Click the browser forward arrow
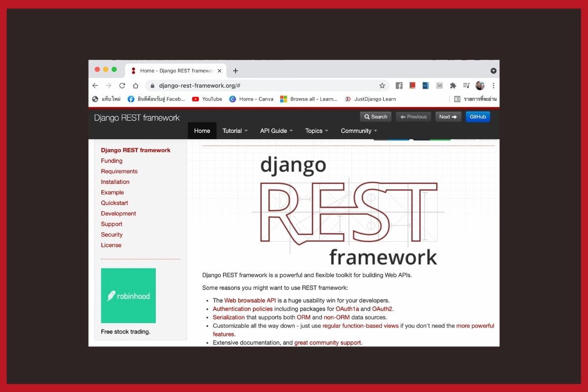The image size is (588, 392). [108, 85]
